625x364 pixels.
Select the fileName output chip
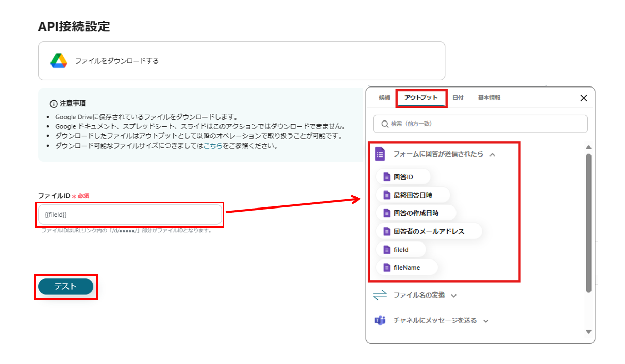[x=407, y=268]
